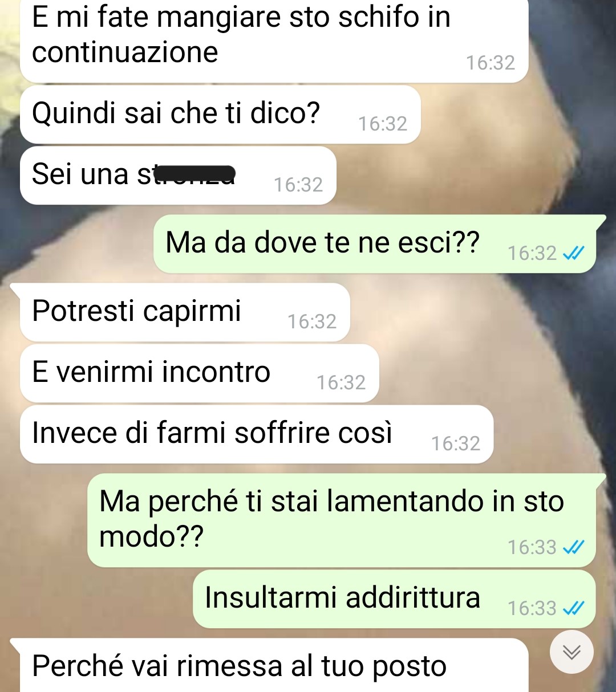Tap the blacked-out censored word
This screenshot has height=692, width=616.
[x=195, y=173]
